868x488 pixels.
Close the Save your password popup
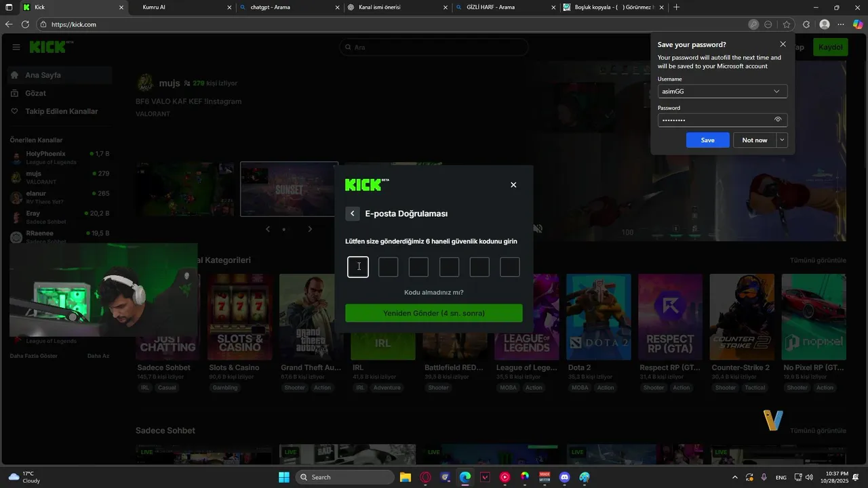[783, 44]
